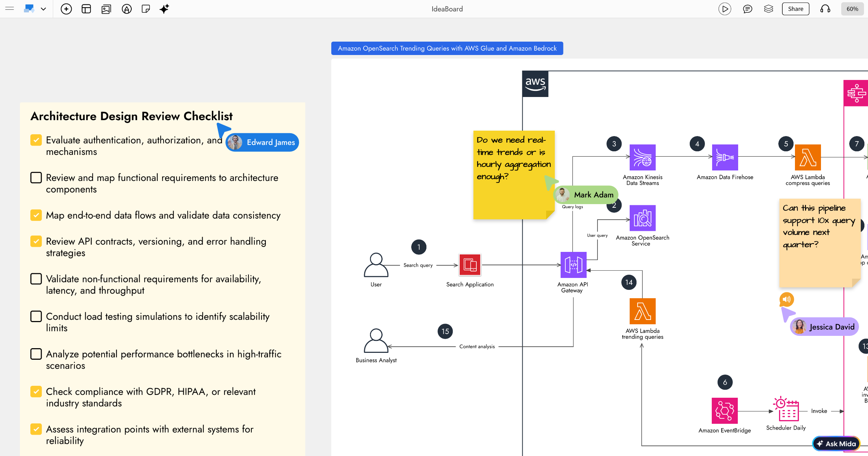Click the Edward James collaborator tag
868x456 pixels.
pos(262,143)
